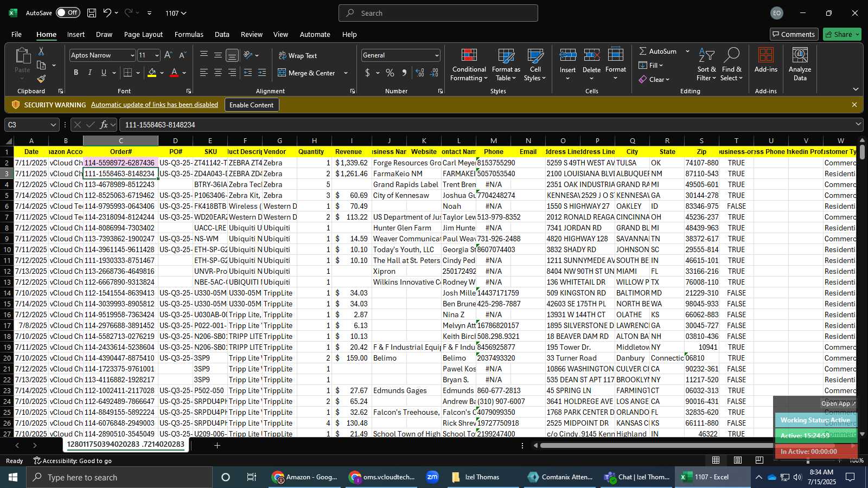Switch to the Data tab
Image resolution: width=868 pixels, height=488 pixels.
click(x=222, y=34)
